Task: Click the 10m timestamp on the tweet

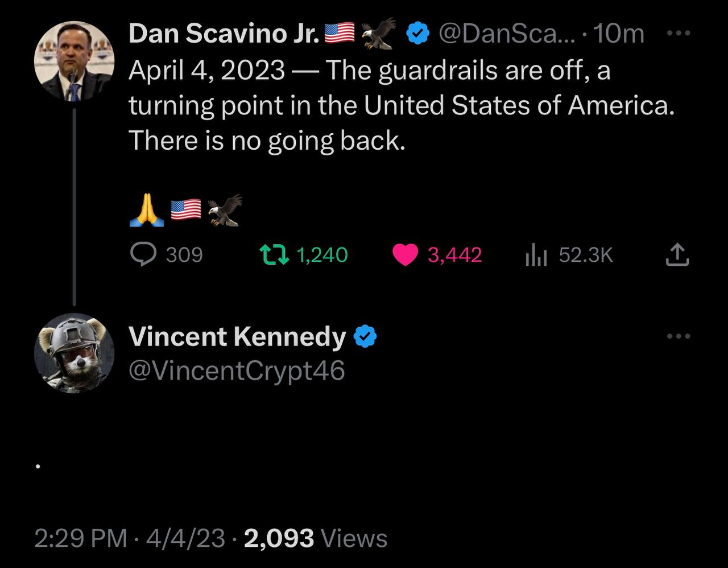Action: click(x=619, y=34)
